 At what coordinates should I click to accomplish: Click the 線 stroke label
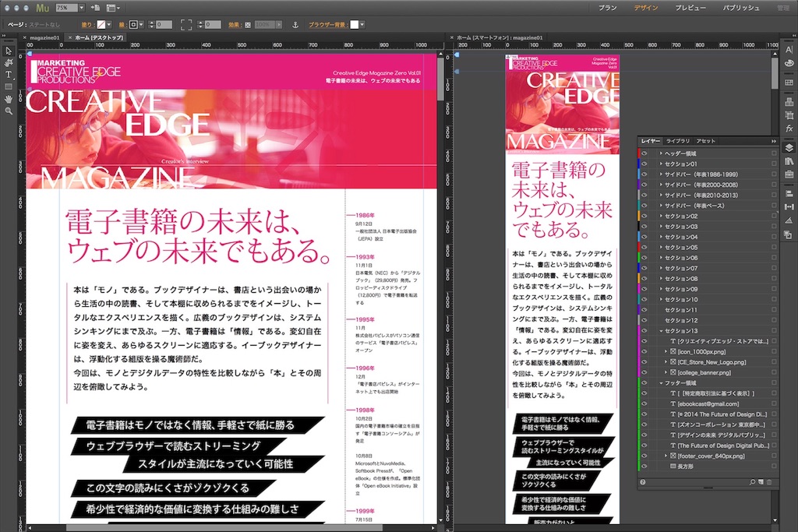(122, 24)
